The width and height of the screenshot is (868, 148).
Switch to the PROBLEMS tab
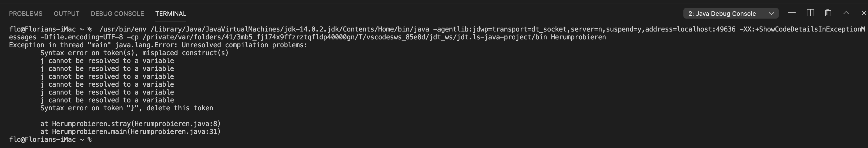click(x=26, y=14)
